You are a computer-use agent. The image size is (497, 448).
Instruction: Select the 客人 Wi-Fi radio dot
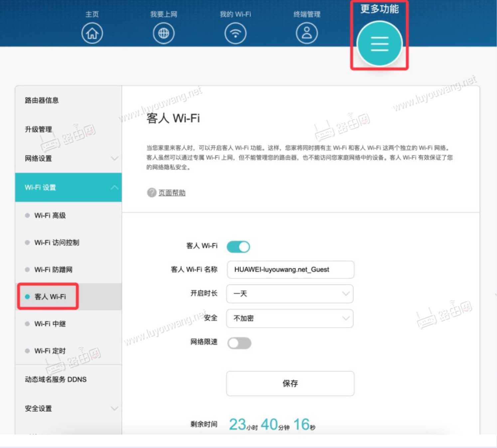pyautogui.click(x=27, y=296)
